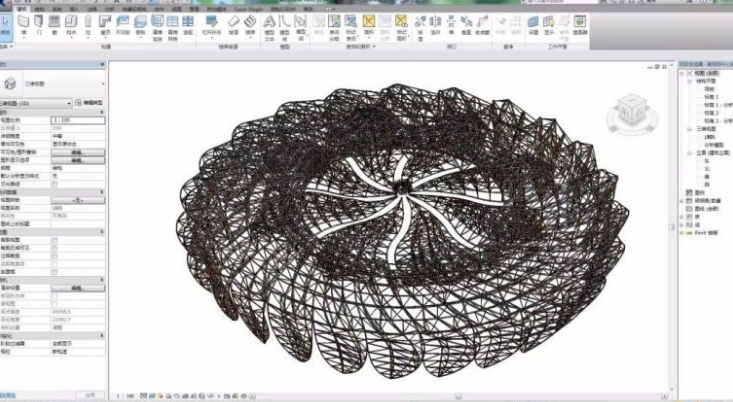
Task: Select the Floor tool in the ribbon
Action: pyautogui.click(x=140, y=25)
